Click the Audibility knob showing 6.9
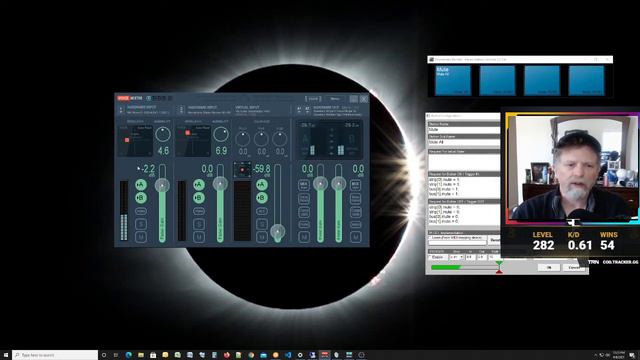Image resolution: width=640 pixels, height=360 pixels. tap(221, 134)
